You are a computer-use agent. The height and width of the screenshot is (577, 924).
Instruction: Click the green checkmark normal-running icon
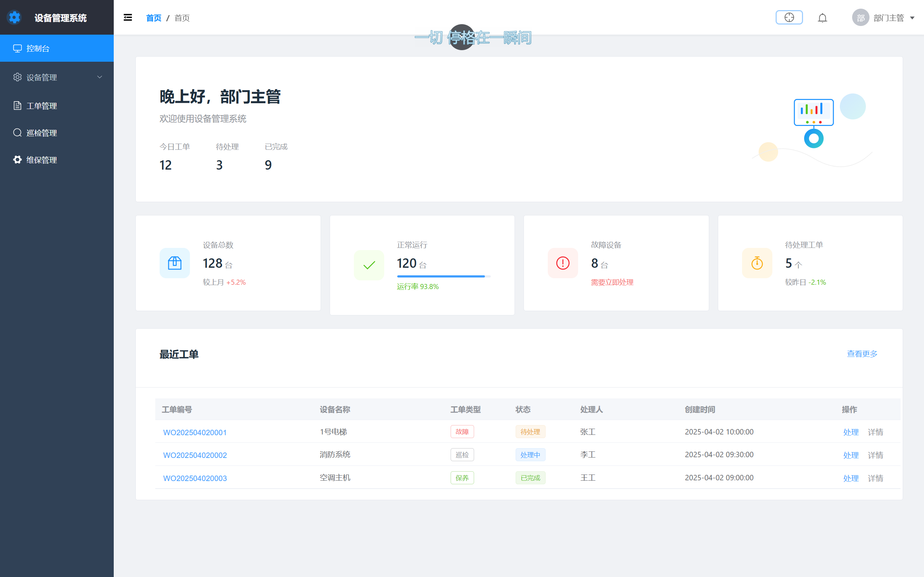369,265
